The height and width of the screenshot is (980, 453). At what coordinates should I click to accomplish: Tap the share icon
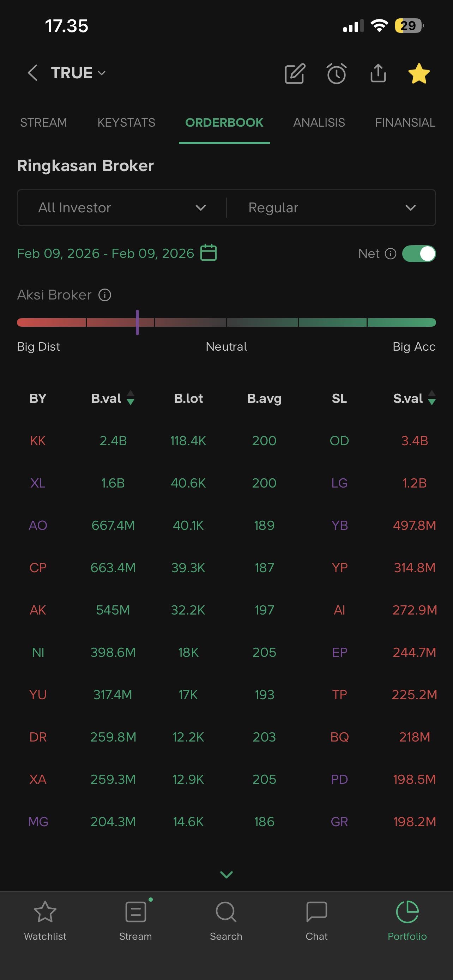coord(378,73)
